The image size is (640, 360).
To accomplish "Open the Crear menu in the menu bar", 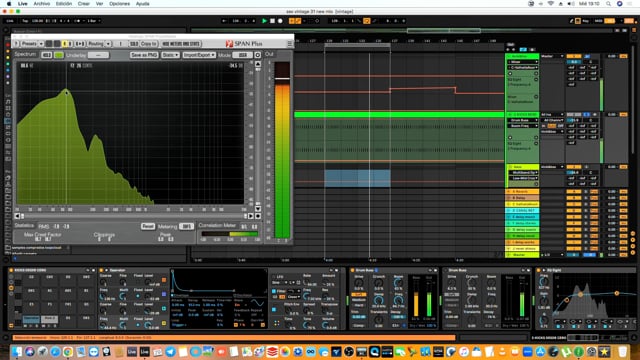I will (84, 4).
